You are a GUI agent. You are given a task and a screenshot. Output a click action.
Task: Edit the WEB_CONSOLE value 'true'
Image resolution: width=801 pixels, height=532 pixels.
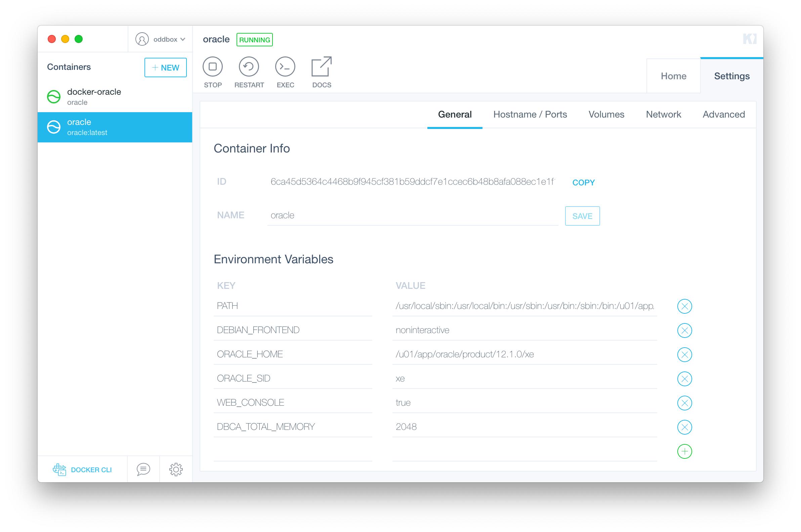[x=524, y=402]
